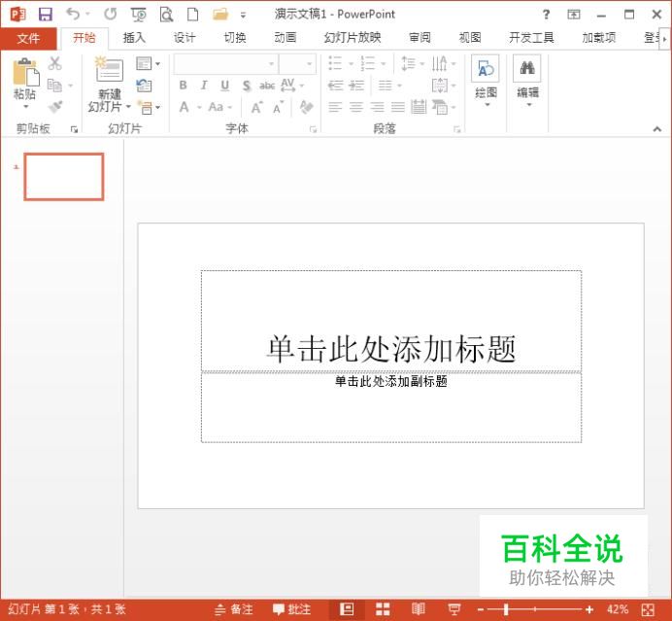Switch to Slide Sorter view icon

click(383, 609)
